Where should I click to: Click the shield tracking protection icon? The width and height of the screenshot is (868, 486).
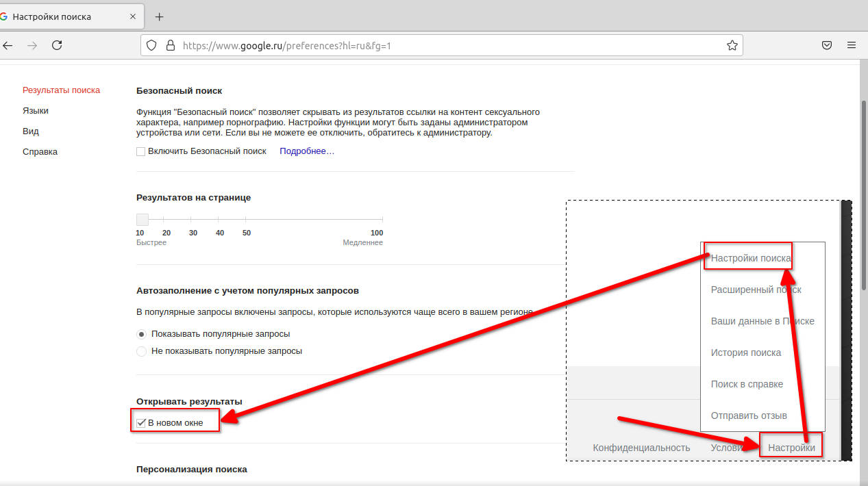click(153, 46)
